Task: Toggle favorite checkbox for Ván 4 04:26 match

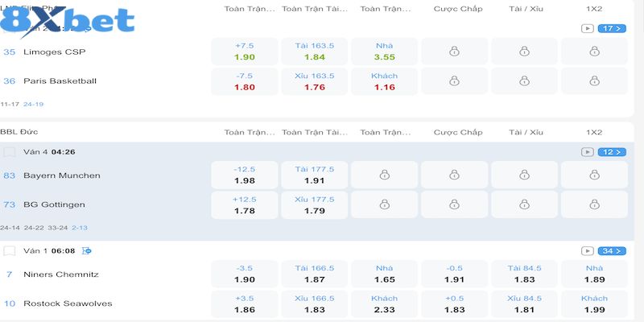Action: (10, 152)
